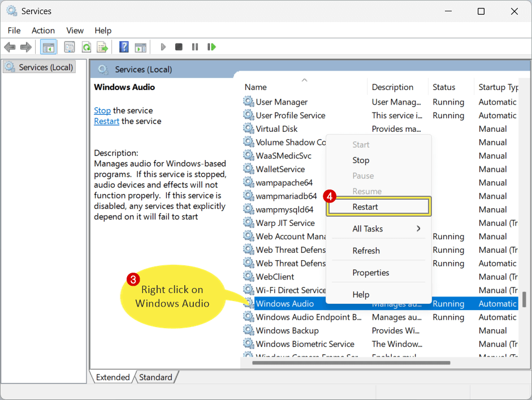Click the green Refresh toolbar icon
Image resolution: width=532 pixels, height=400 pixels.
pyautogui.click(x=86, y=47)
